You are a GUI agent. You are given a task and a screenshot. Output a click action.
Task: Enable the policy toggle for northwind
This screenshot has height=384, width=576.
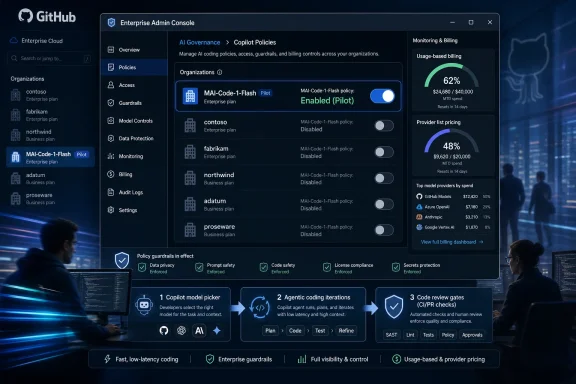click(384, 178)
